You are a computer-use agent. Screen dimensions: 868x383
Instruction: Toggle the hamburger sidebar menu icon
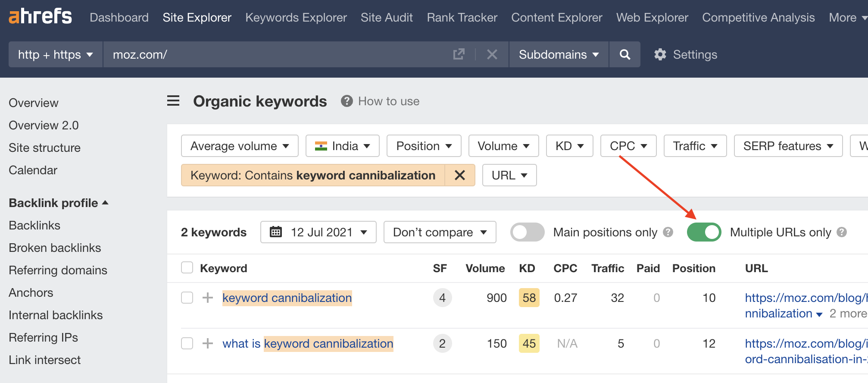click(173, 101)
